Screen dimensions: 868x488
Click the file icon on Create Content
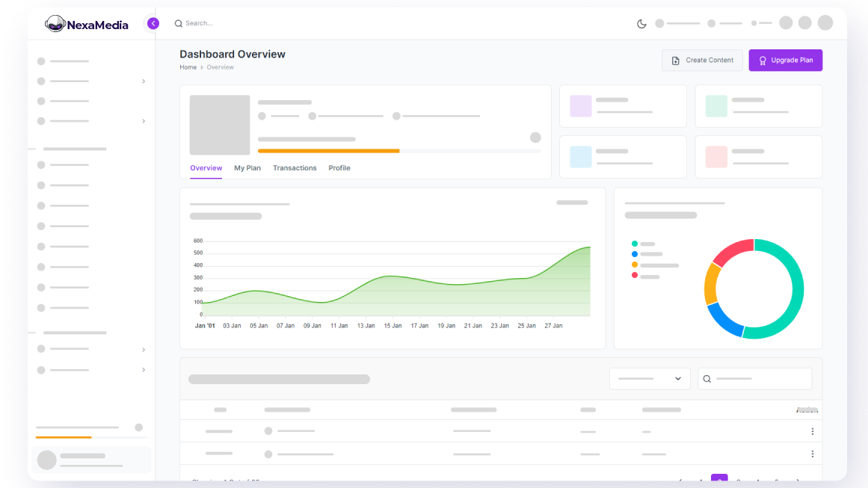(x=675, y=61)
